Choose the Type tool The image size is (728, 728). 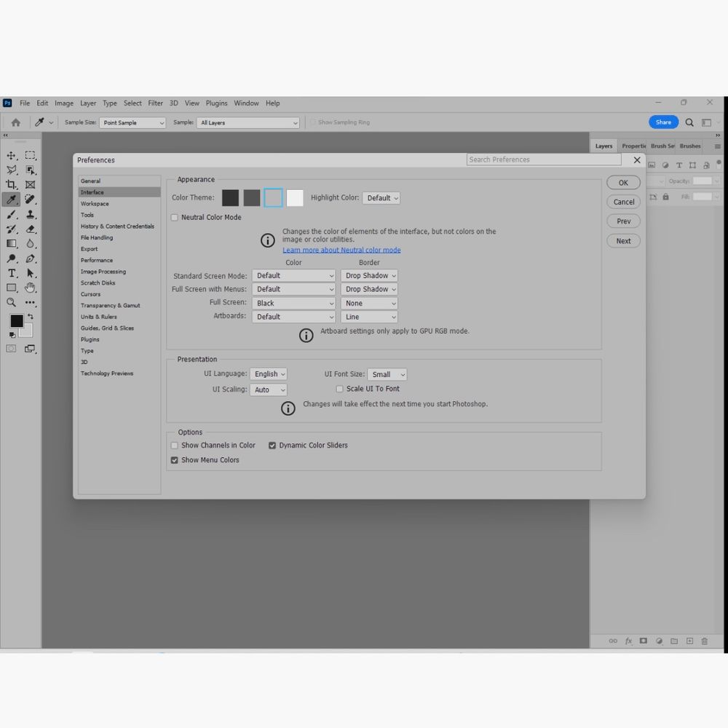[x=11, y=273]
